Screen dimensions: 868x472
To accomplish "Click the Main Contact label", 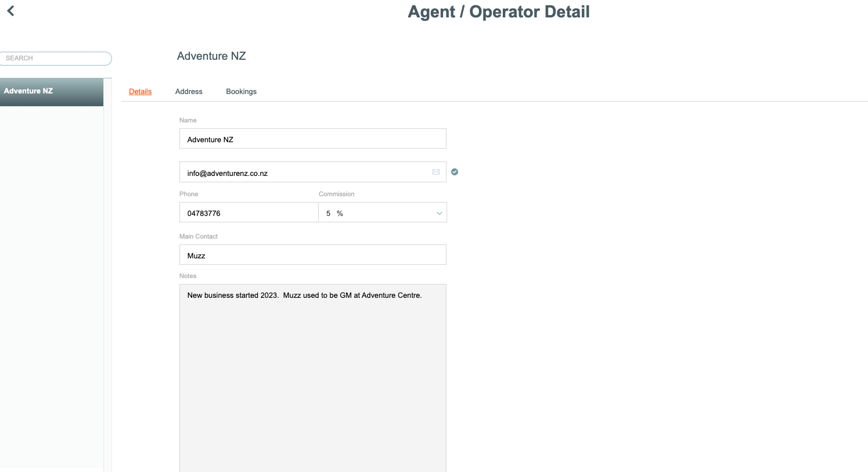I will (x=199, y=236).
